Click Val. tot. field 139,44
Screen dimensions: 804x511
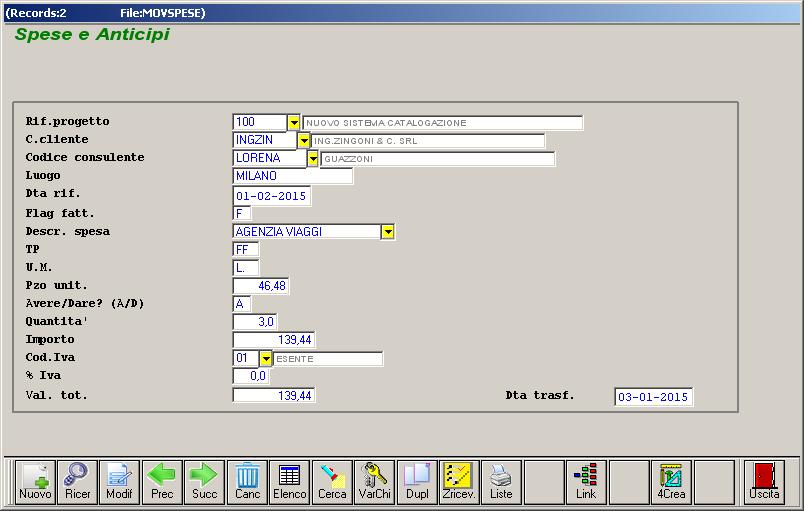[x=274, y=396]
